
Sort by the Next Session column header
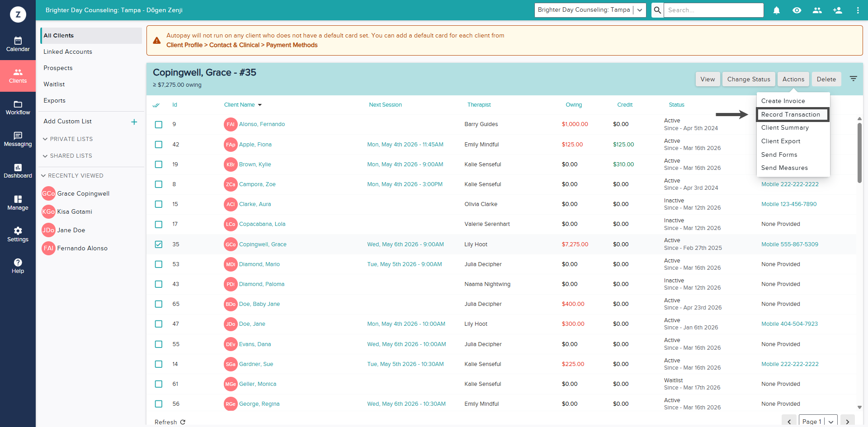(x=385, y=105)
